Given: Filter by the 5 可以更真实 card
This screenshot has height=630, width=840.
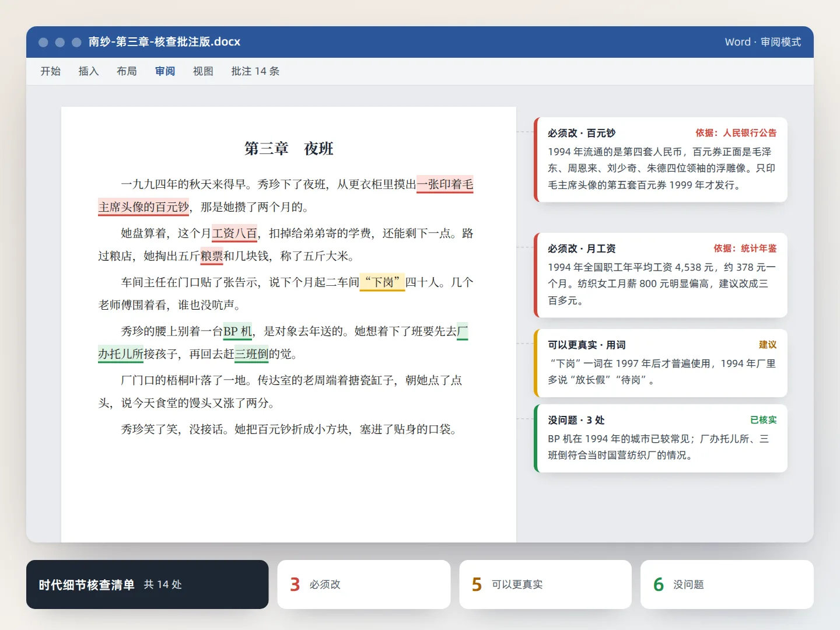Looking at the screenshot, I should pyautogui.click(x=545, y=584).
